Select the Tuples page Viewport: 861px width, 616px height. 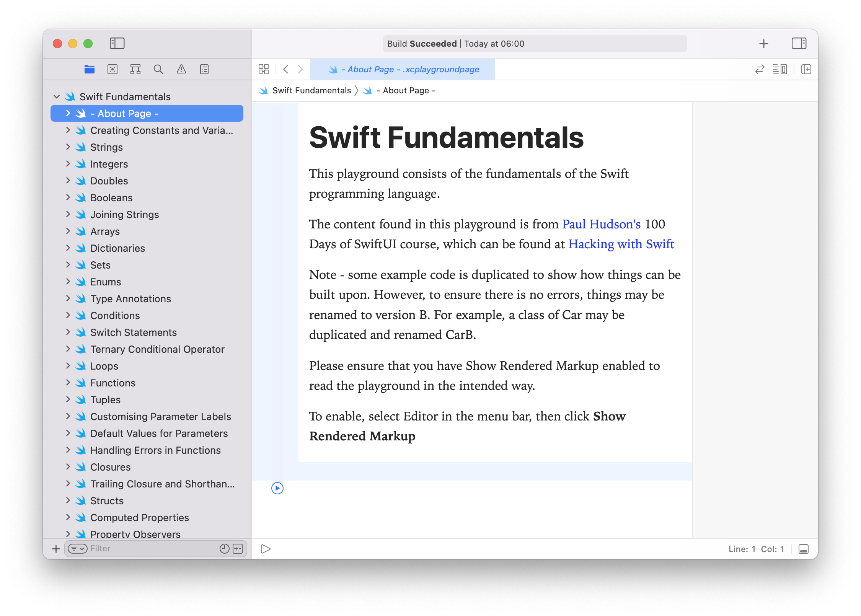click(147, 400)
